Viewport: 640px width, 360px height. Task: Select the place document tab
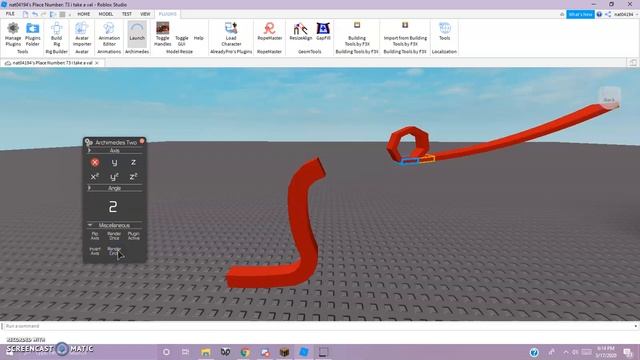tap(52, 63)
